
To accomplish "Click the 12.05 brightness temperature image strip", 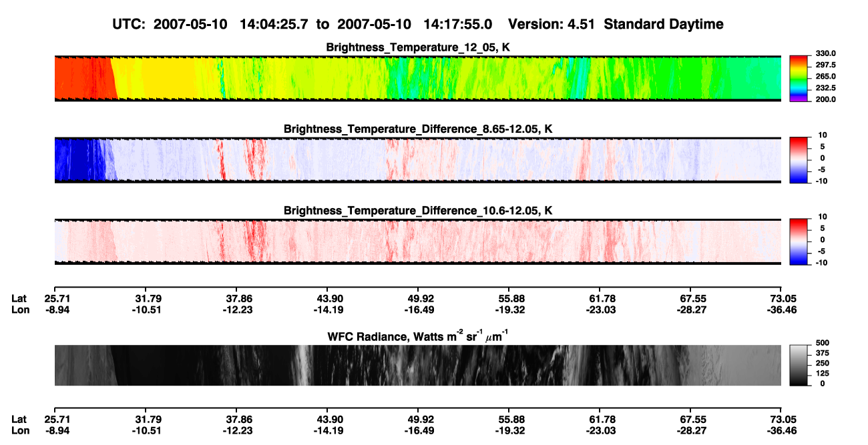I will [418, 78].
